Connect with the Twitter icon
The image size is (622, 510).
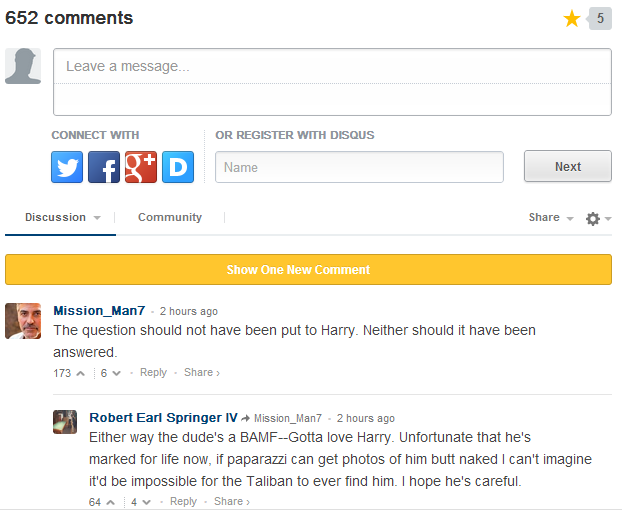point(67,167)
